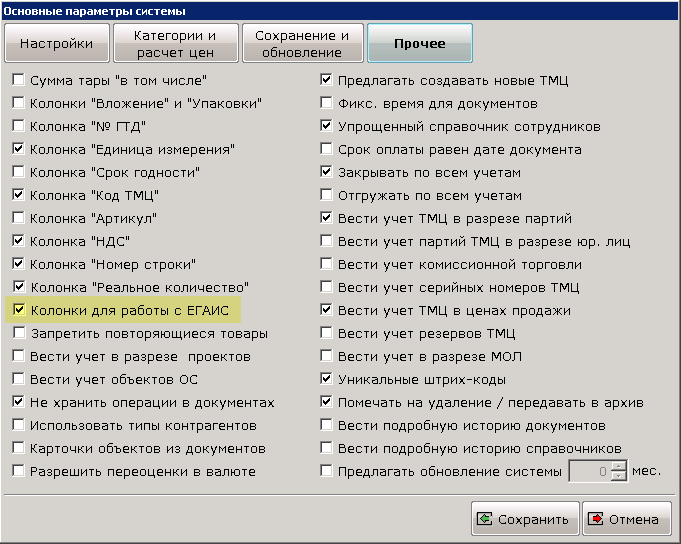Enable Вести учет резервов ТМЦ

click(326, 333)
